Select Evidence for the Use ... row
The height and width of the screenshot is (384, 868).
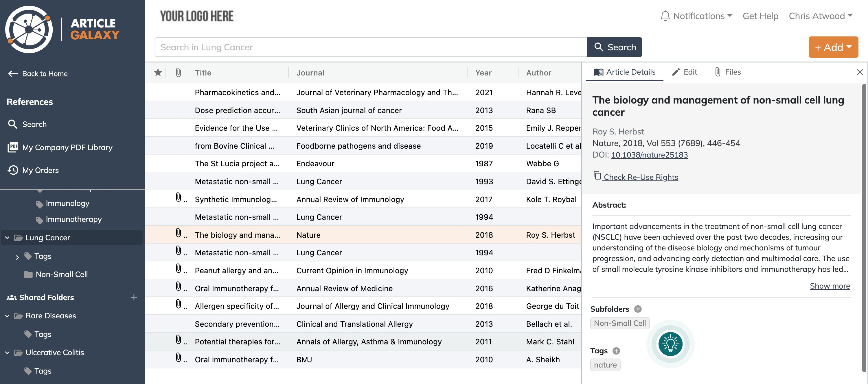(x=363, y=128)
